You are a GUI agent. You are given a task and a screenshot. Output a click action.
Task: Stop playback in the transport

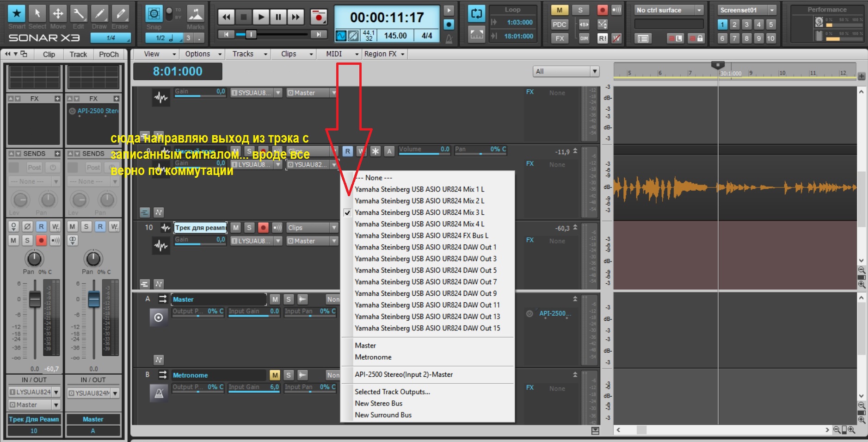pyautogui.click(x=243, y=17)
